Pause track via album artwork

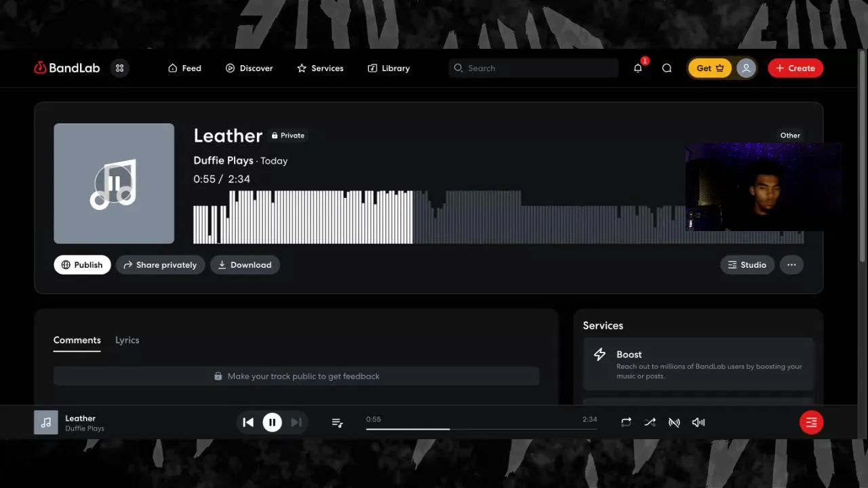coord(114,183)
